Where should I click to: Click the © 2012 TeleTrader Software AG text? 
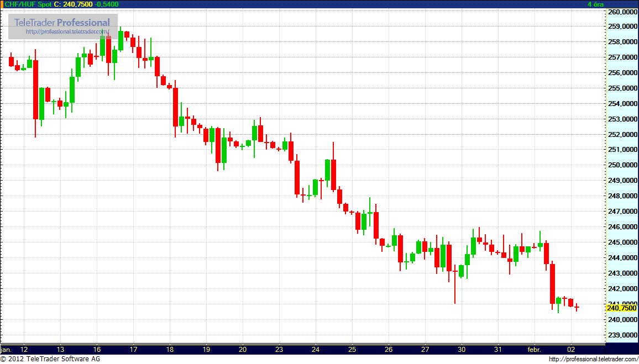pyautogui.click(x=50, y=358)
